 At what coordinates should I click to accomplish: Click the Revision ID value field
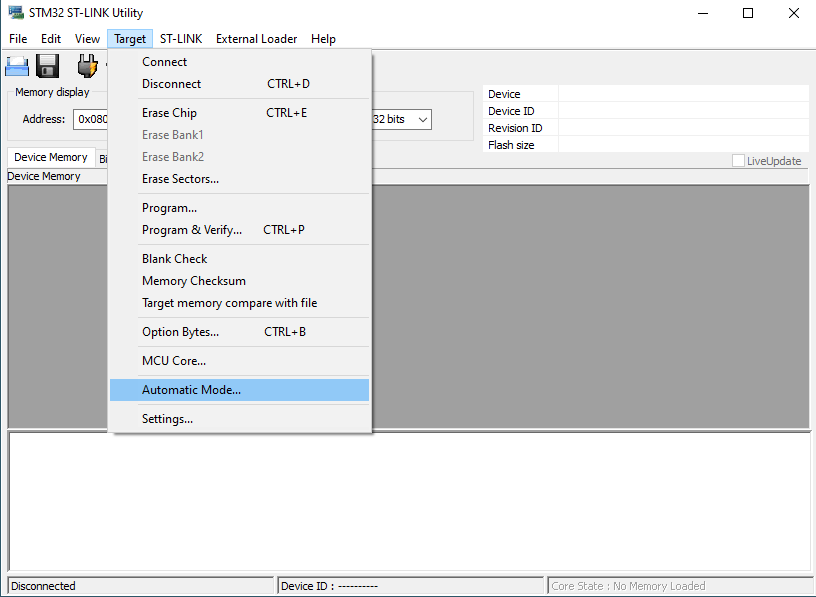pos(683,128)
